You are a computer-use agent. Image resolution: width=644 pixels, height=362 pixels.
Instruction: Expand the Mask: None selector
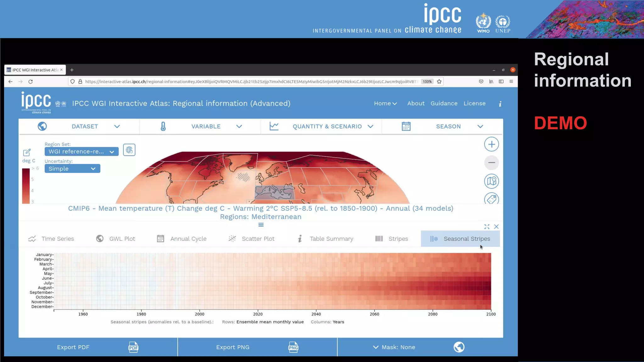coord(394,347)
